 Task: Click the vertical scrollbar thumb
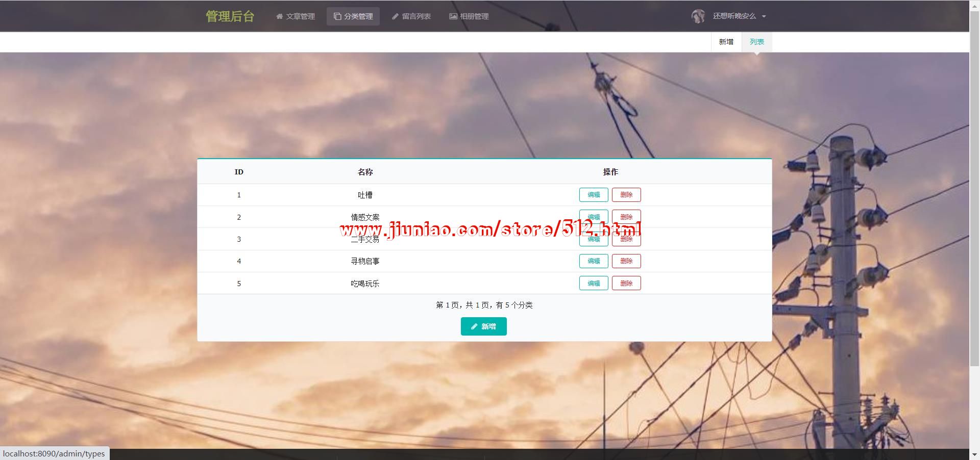point(975,188)
